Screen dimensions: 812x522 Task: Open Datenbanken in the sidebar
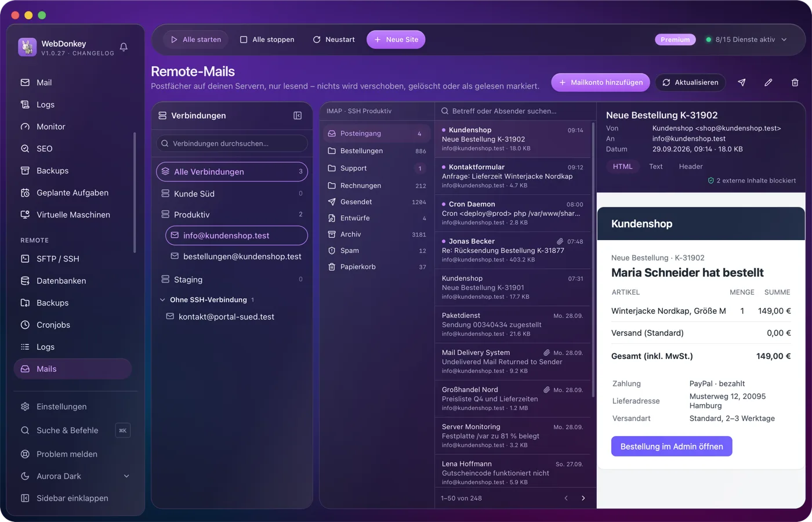(x=73, y=281)
